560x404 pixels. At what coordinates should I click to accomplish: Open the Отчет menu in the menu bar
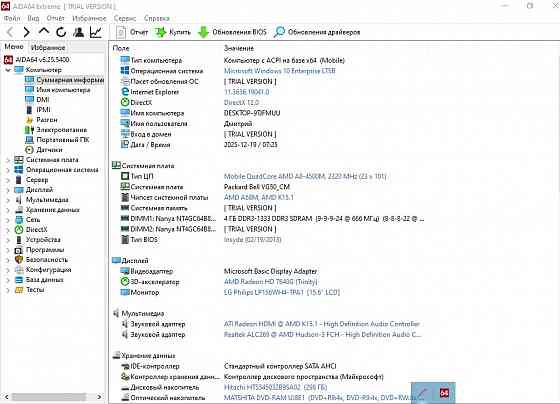coord(55,18)
